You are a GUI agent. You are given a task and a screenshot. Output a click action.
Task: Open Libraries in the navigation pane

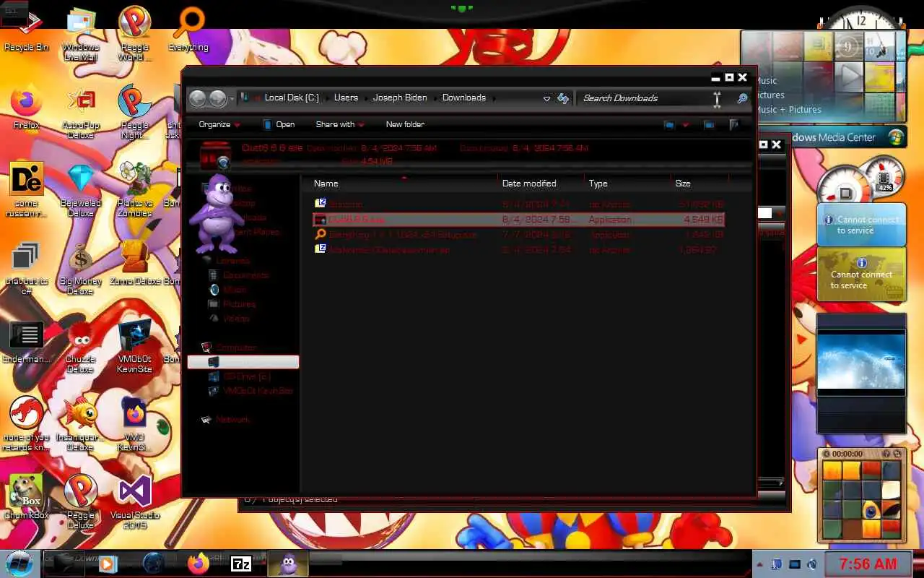coord(225,261)
